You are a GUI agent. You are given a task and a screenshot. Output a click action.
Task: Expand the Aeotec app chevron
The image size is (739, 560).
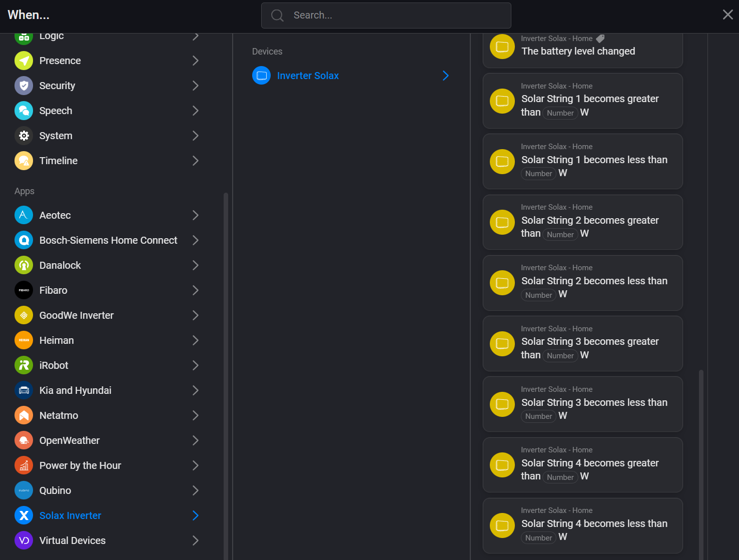tap(196, 215)
